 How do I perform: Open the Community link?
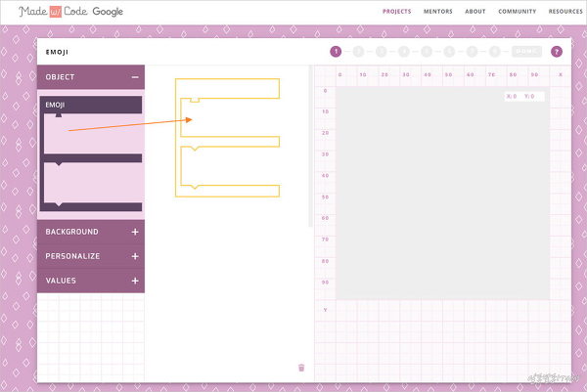point(517,12)
